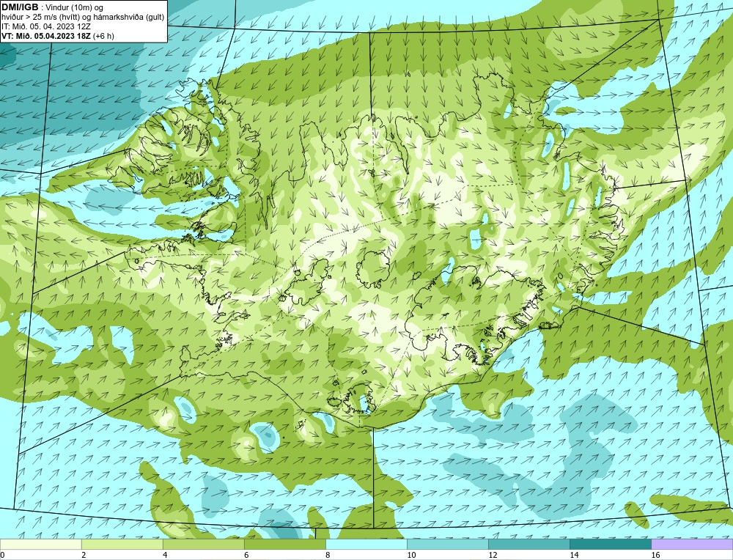Click the legend label "14"
Screen dimensions: 733x560
pos(574,555)
